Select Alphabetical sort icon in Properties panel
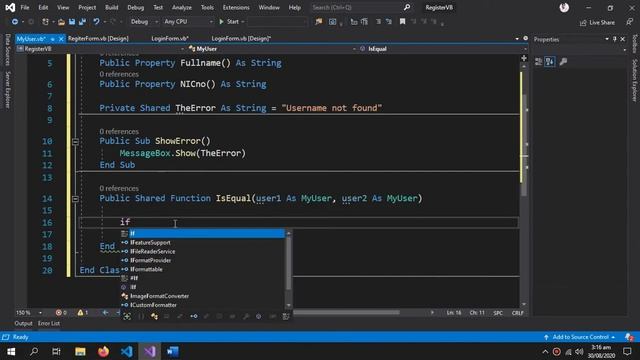This screenshot has height=360, width=640. point(550,62)
